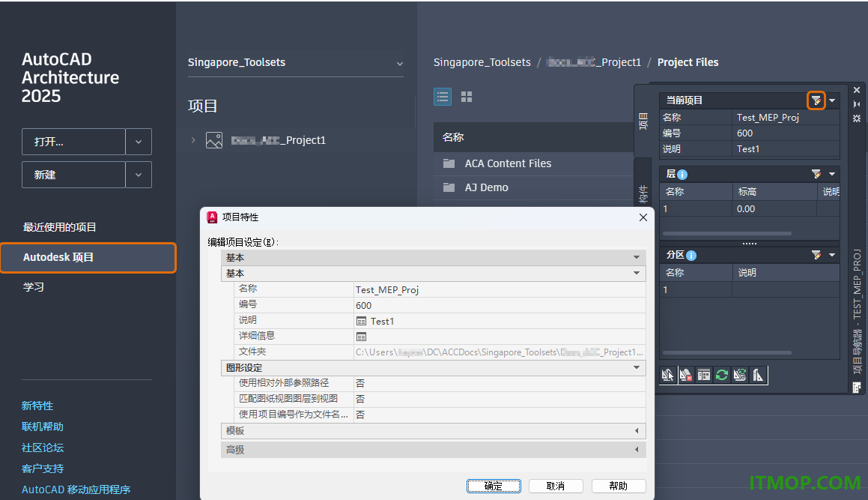Open the Singapore_Toolsets hub dropdown
Image resolution: width=868 pixels, height=500 pixels.
[400, 64]
